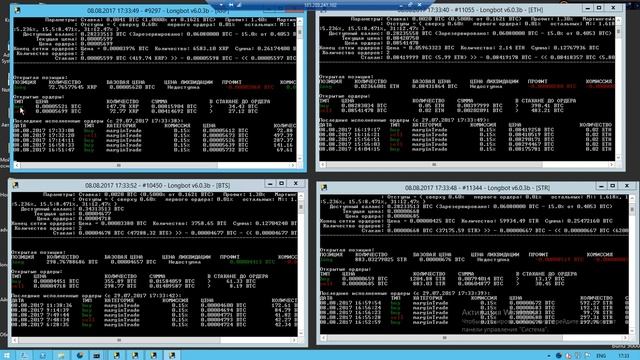Click right arrow of #9297 window horizontal scrollbar
This screenshot has height=360, width=640.
(292, 165)
